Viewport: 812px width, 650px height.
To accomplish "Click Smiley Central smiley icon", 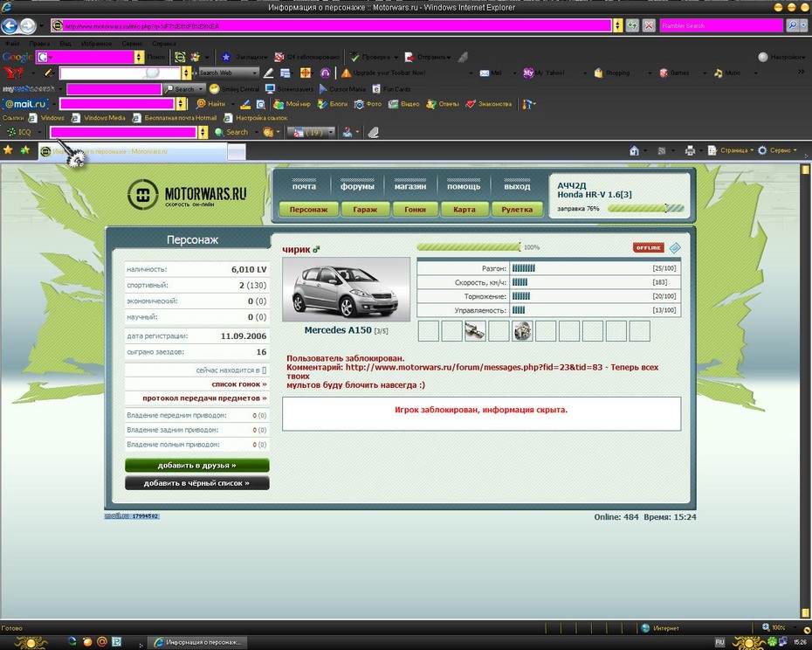I will click(214, 89).
